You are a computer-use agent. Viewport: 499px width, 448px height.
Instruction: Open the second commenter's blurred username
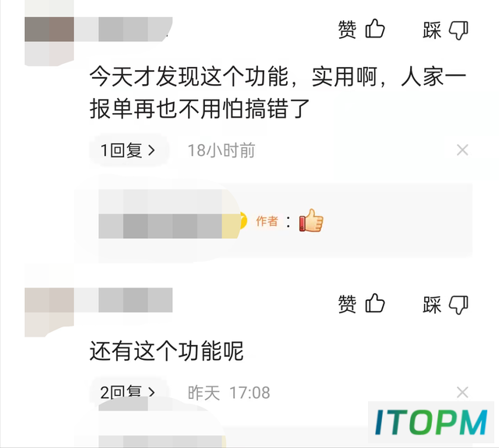click(123, 300)
